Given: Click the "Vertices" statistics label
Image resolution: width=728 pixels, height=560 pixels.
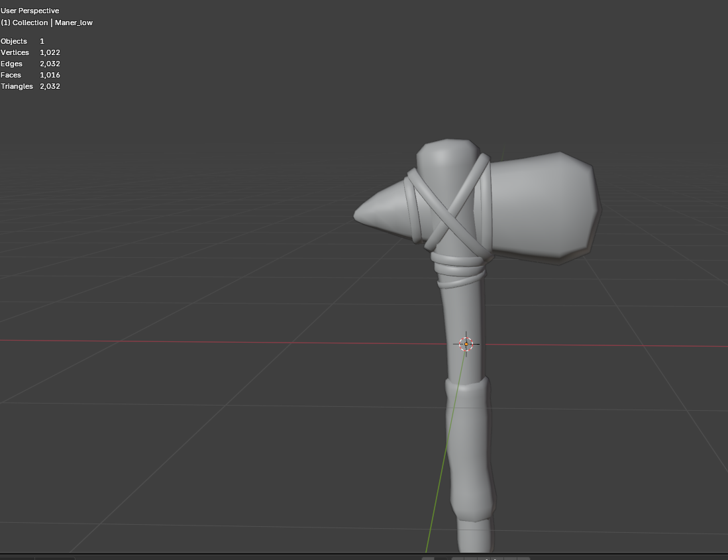Looking at the screenshot, I should 15,52.
